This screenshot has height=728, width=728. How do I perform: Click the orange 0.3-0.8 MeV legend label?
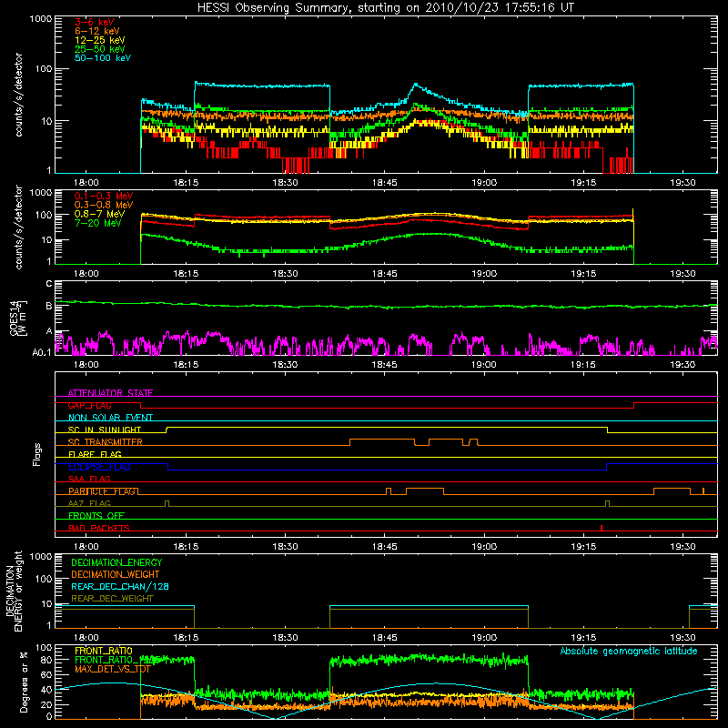click(x=103, y=205)
